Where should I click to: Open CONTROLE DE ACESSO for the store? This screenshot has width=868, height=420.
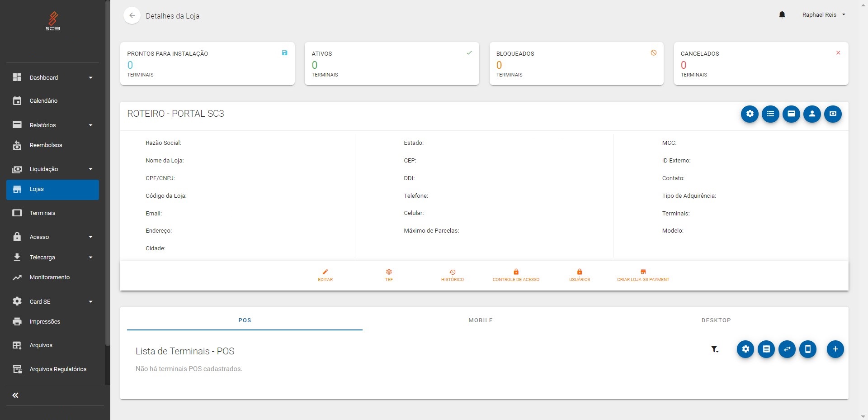(516, 275)
